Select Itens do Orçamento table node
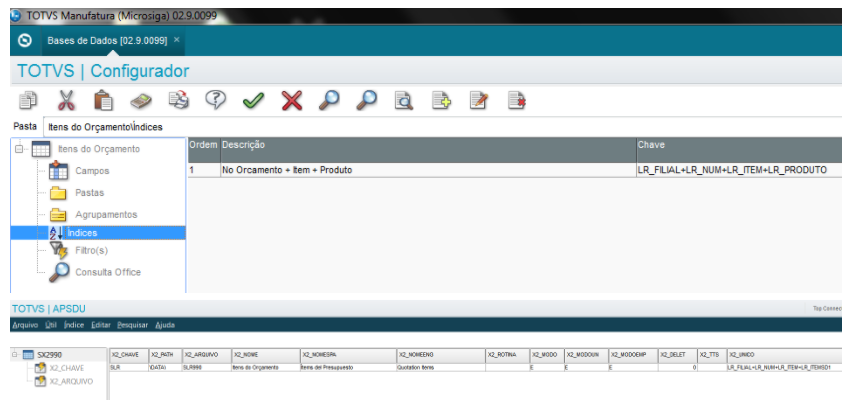 coord(99,149)
